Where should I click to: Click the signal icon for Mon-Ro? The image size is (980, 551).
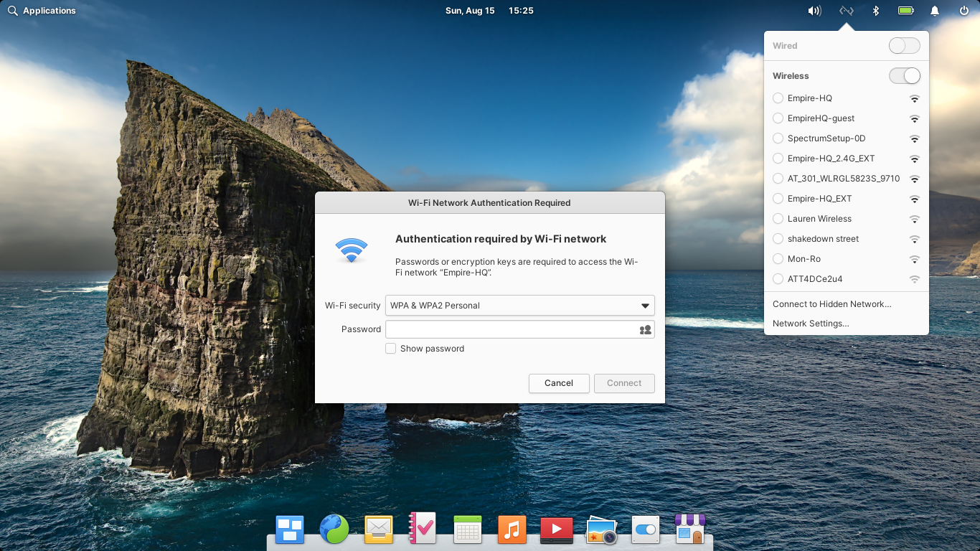click(x=914, y=259)
